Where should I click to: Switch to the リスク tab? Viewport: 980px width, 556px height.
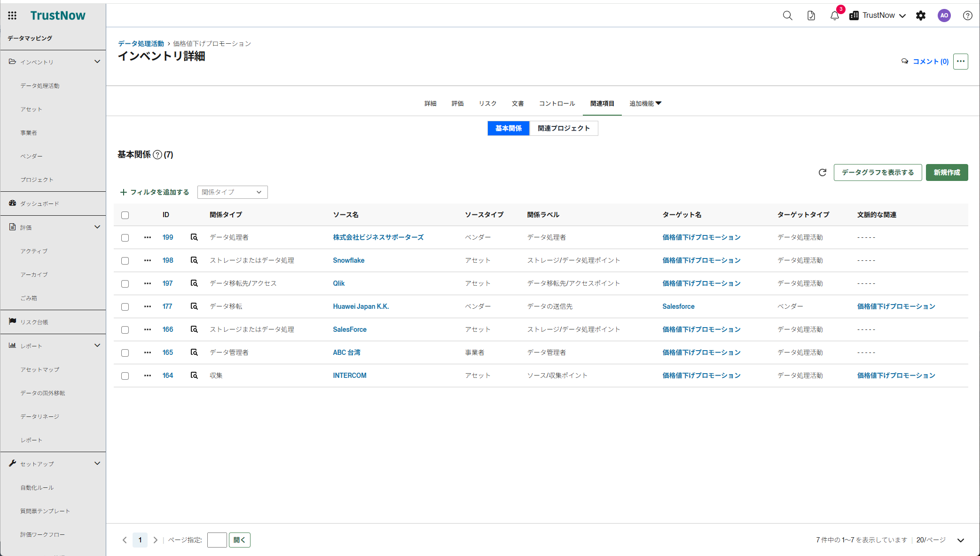pos(488,103)
